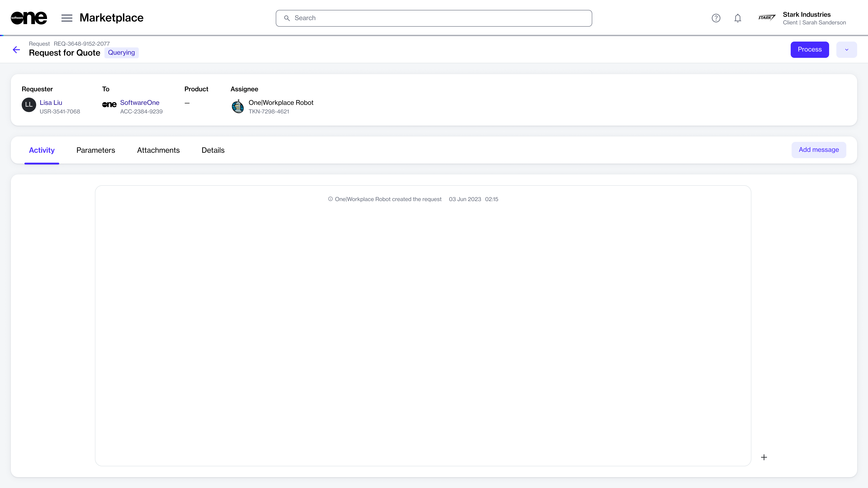Click the SoftwareOne logo
The height and width of the screenshot is (488, 868).
tap(29, 18)
